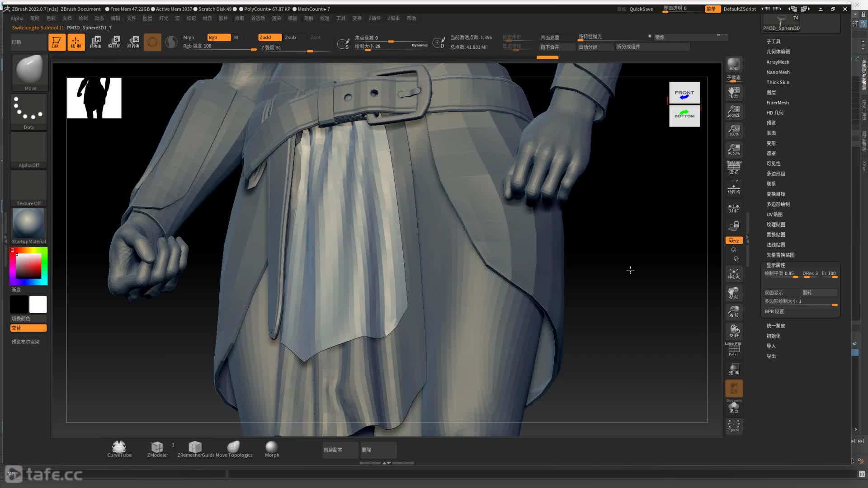Toggle the Zadd sculpt mode
The height and width of the screenshot is (488, 868).
pyautogui.click(x=270, y=38)
